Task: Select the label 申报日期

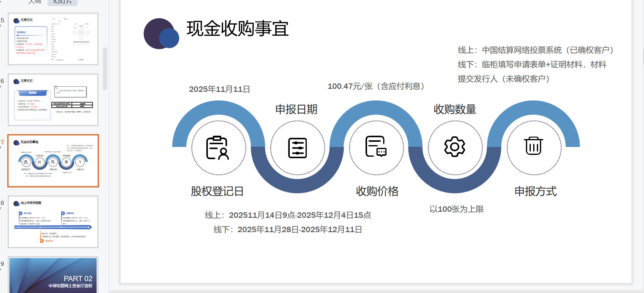Action: tap(296, 109)
